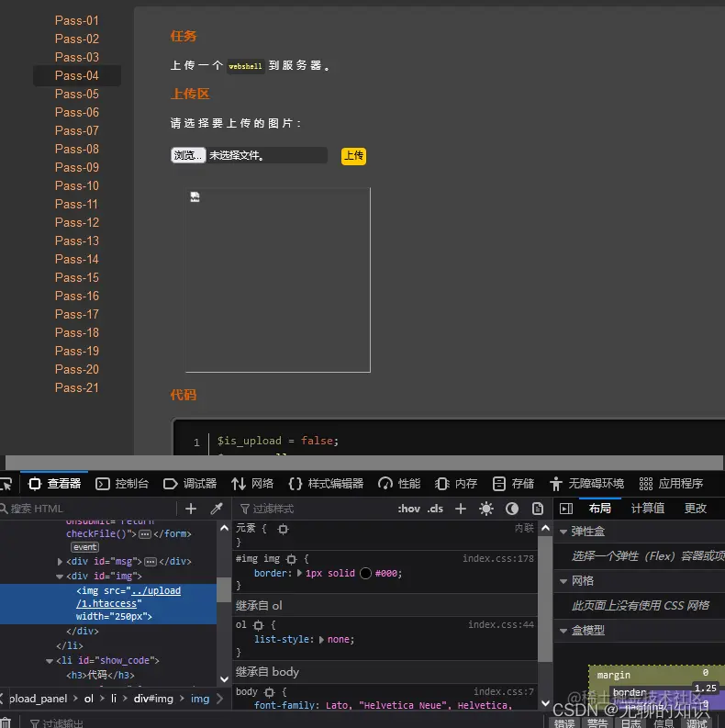The height and width of the screenshot is (728, 725).
Task: Click the plus icon to create new node
Action: click(x=191, y=509)
